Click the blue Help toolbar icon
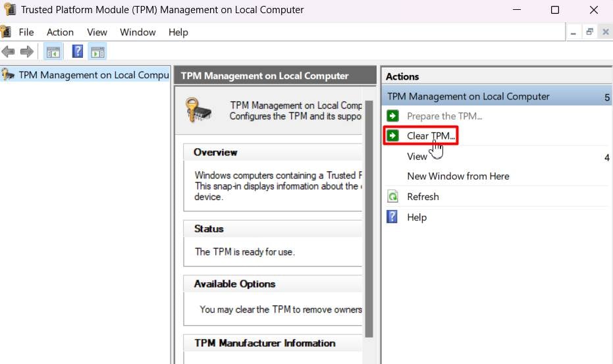613x364 pixels. (78, 51)
